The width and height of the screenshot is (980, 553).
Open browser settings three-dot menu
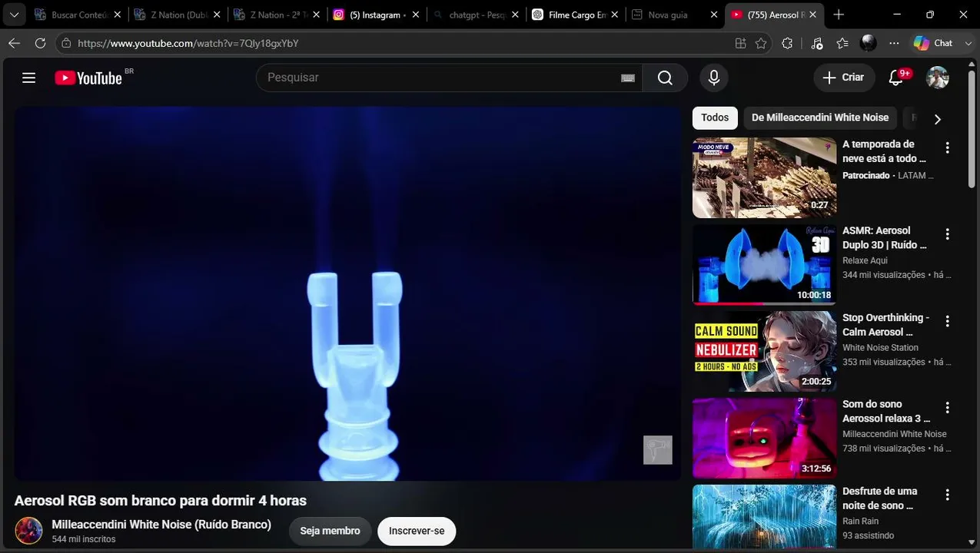click(894, 43)
